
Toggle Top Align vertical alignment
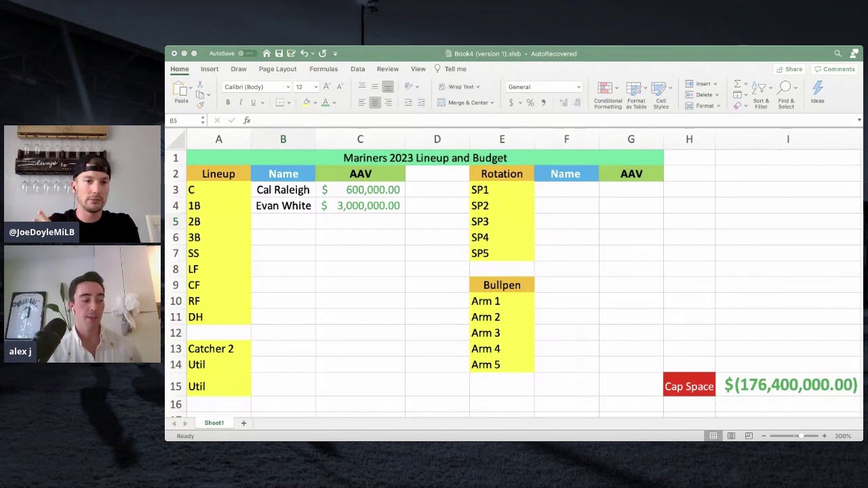pyautogui.click(x=361, y=87)
